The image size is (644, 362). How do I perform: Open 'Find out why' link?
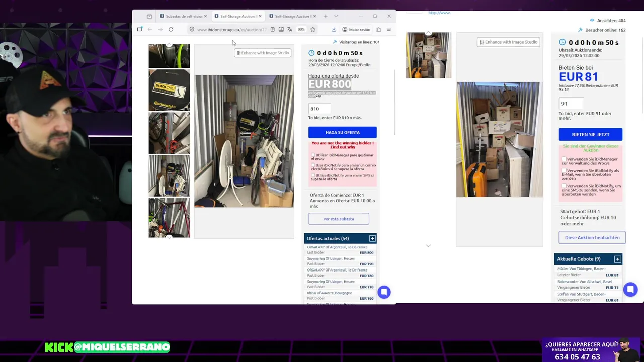(x=343, y=147)
